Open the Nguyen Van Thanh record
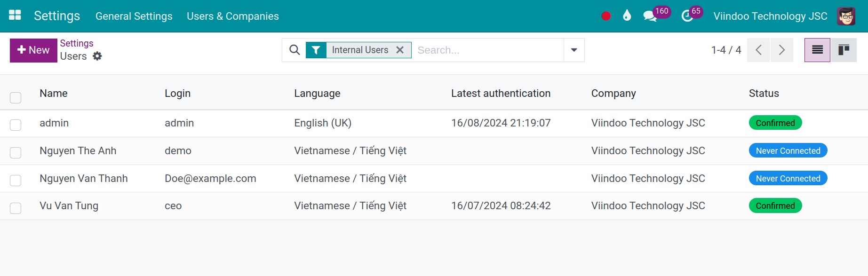This screenshot has height=276, width=868. point(84,178)
